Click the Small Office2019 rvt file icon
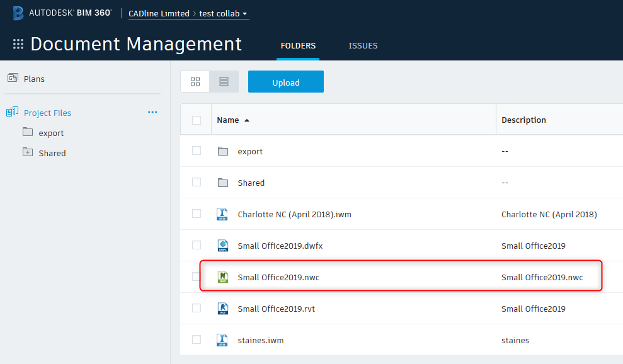Screen dimensions: 623x364 point(223,309)
